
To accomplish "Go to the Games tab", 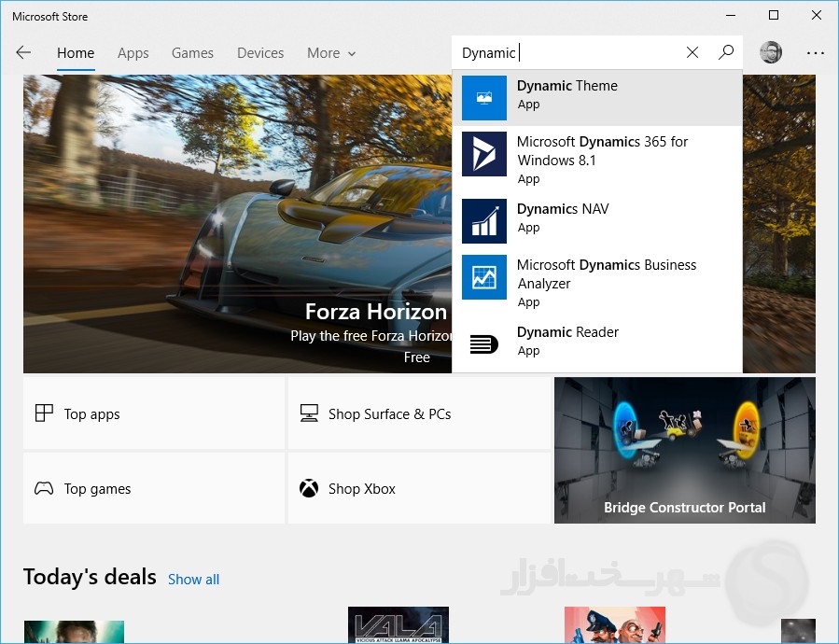I will [192, 53].
